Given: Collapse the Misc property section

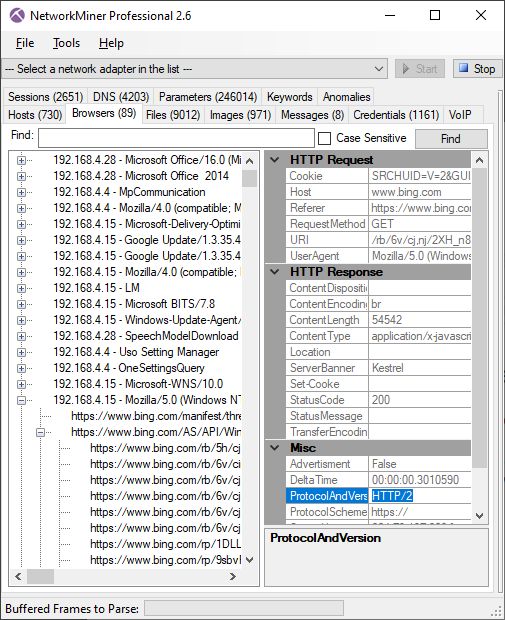Looking at the screenshot, I should click(275, 448).
